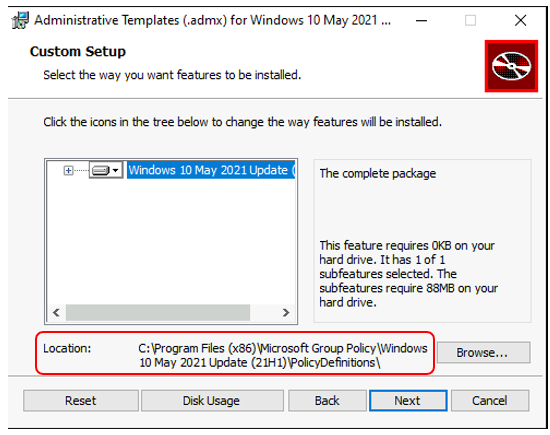The width and height of the screenshot is (550, 435).
Task: Proceed with the Next button
Action: [408, 400]
